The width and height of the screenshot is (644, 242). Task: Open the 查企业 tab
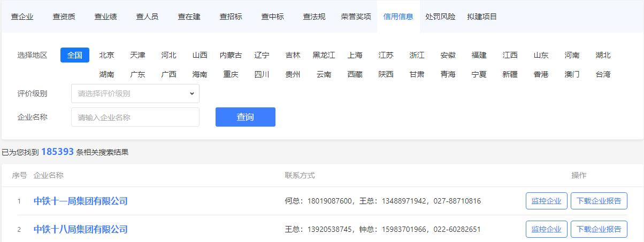22,17
